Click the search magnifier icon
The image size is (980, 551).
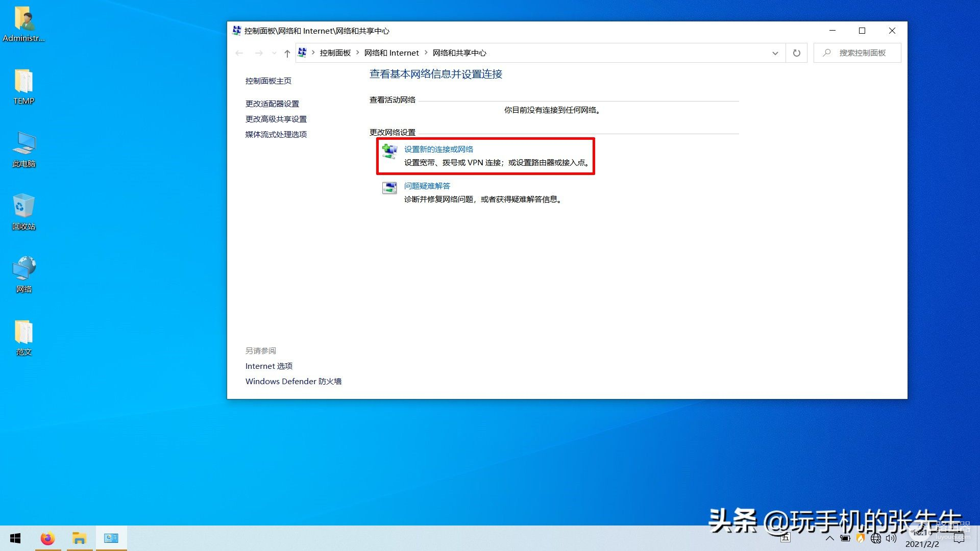[827, 53]
